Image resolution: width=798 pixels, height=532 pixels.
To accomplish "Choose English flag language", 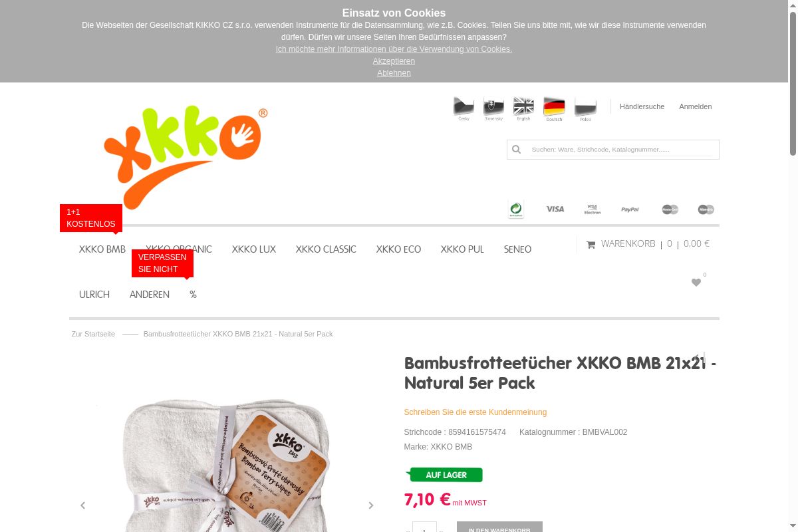I will [x=523, y=108].
